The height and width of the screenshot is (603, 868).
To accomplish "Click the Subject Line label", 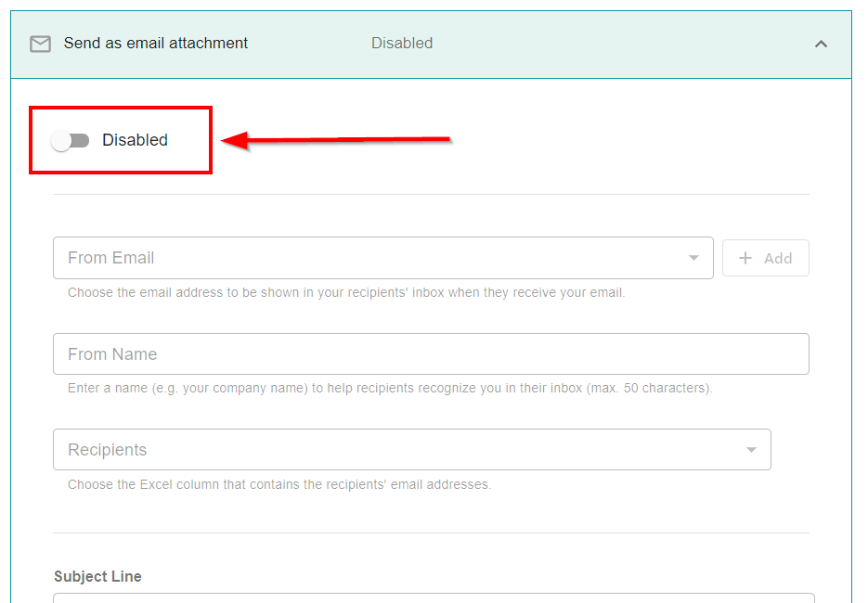I will pos(97,576).
